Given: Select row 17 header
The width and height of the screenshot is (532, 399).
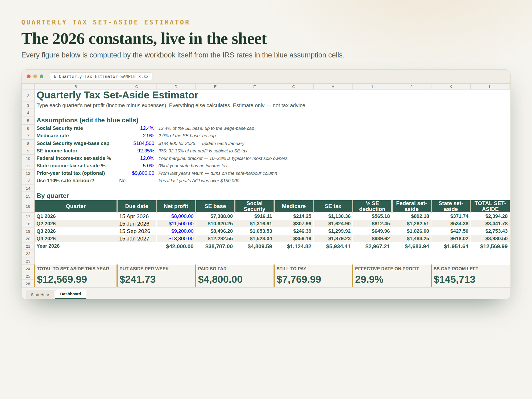Looking at the screenshot, I should coord(28,216).
